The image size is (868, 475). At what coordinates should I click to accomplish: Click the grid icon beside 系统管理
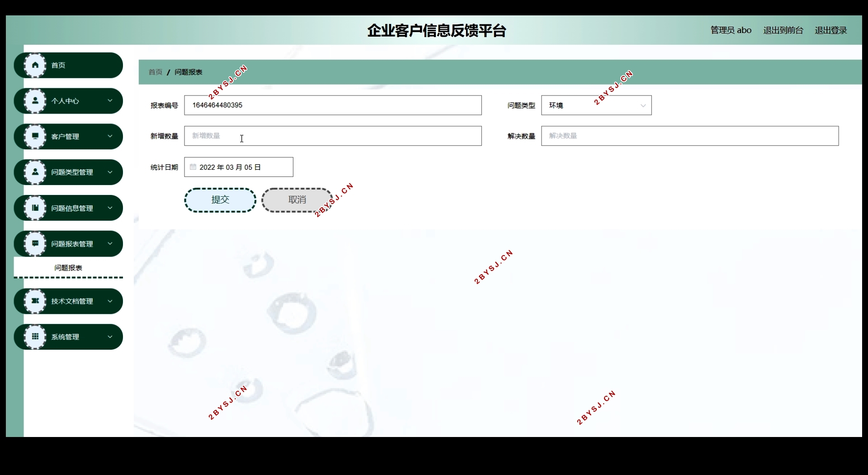click(35, 337)
